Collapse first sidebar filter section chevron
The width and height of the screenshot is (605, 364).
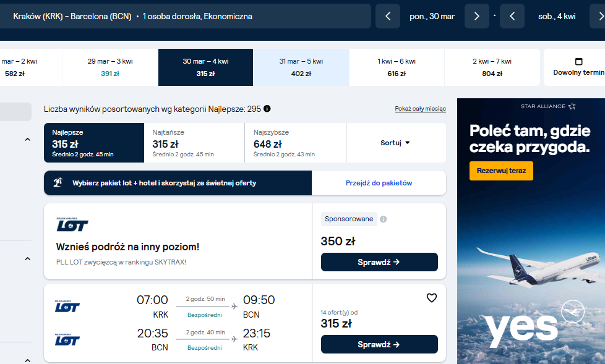tap(27, 140)
